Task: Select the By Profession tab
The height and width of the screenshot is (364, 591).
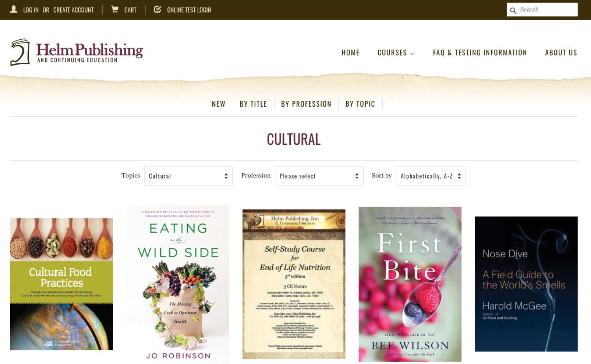Action: pos(306,104)
